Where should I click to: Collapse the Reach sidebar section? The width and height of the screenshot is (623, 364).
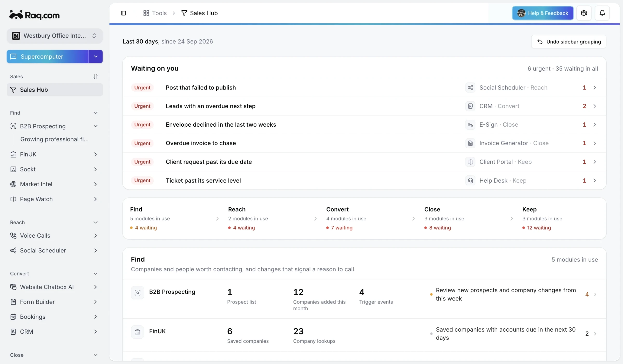[x=96, y=222]
